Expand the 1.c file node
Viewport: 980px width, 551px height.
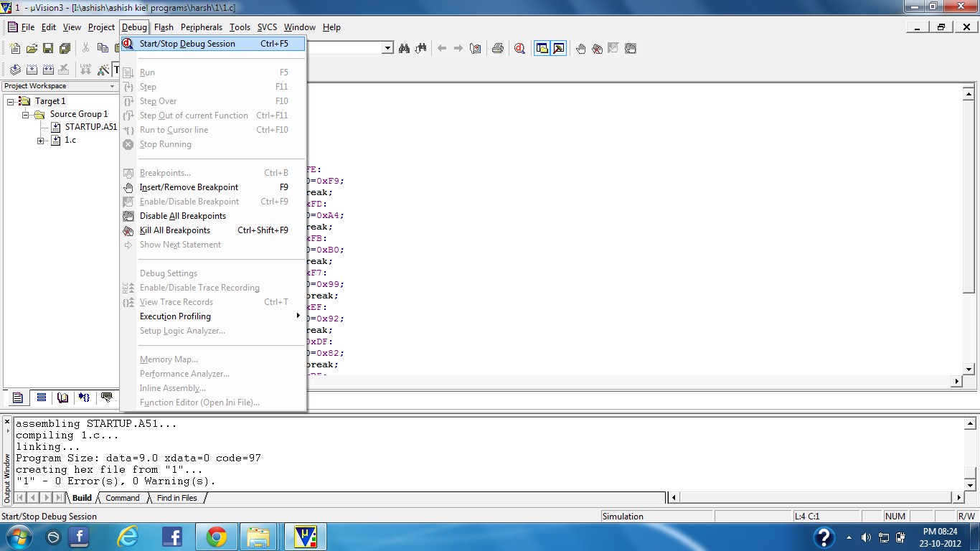tap(41, 141)
